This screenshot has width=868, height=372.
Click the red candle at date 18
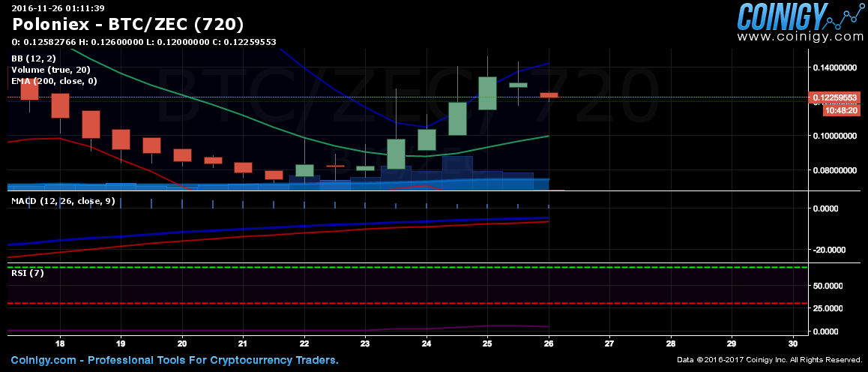pyautogui.click(x=60, y=106)
